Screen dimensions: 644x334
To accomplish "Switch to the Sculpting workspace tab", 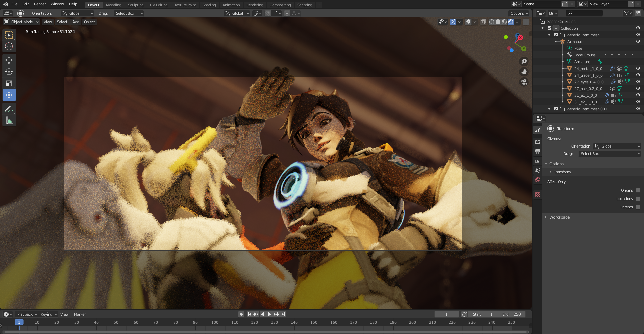I will point(135,5).
